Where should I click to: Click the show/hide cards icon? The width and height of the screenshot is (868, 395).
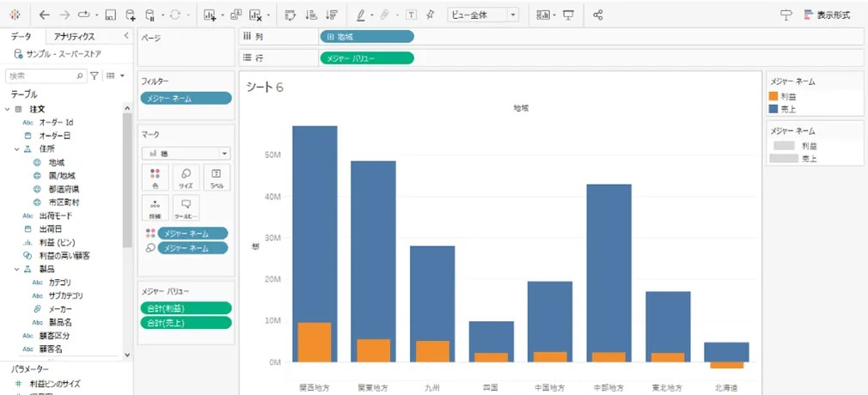pyautogui.click(x=543, y=15)
